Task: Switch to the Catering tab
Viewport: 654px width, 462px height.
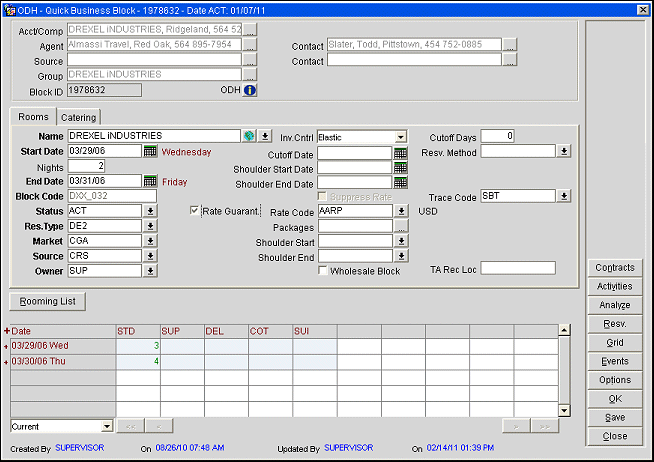Action: pyautogui.click(x=79, y=117)
